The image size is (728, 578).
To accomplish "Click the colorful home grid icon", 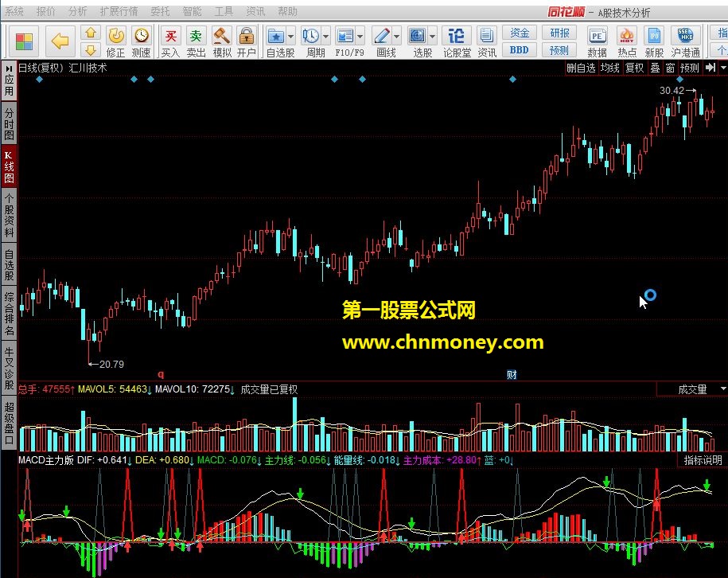I will pyautogui.click(x=24, y=42).
